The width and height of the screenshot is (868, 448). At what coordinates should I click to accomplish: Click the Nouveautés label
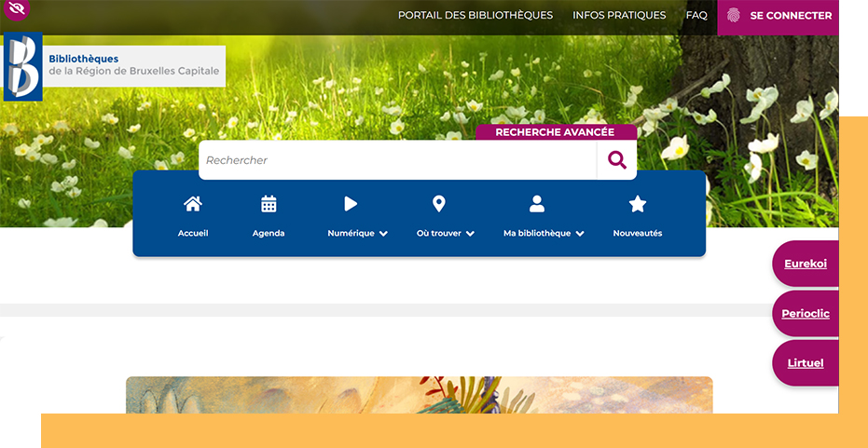pyautogui.click(x=637, y=234)
